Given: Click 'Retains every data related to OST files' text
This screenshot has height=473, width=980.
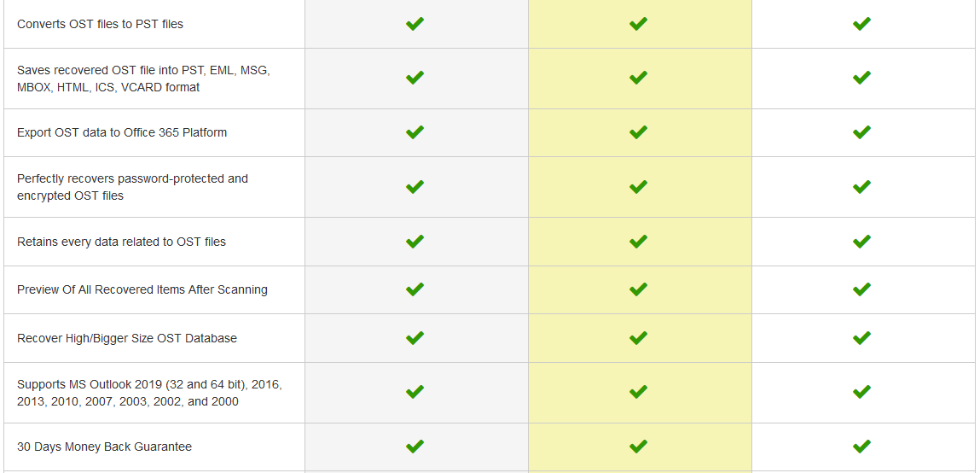Looking at the screenshot, I should click(x=121, y=242).
